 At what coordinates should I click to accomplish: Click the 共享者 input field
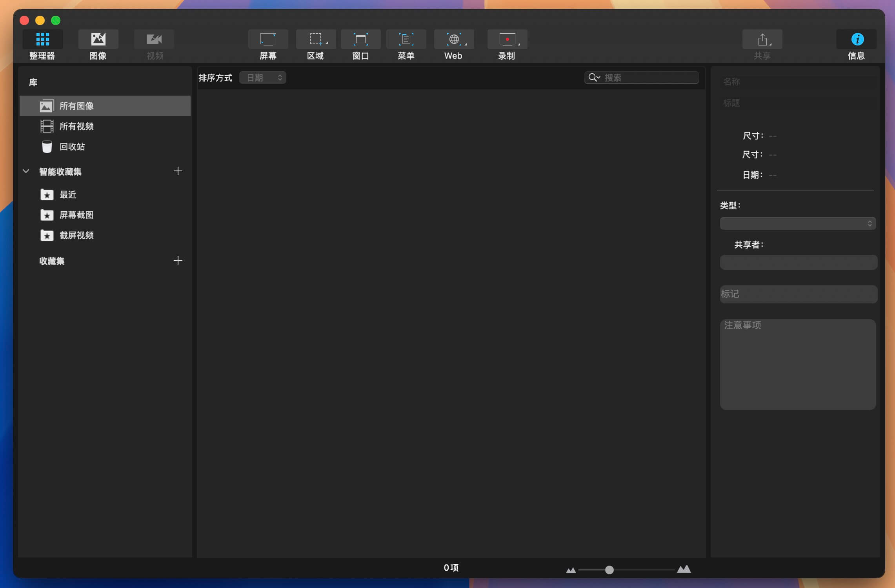(x=799, y=262)
